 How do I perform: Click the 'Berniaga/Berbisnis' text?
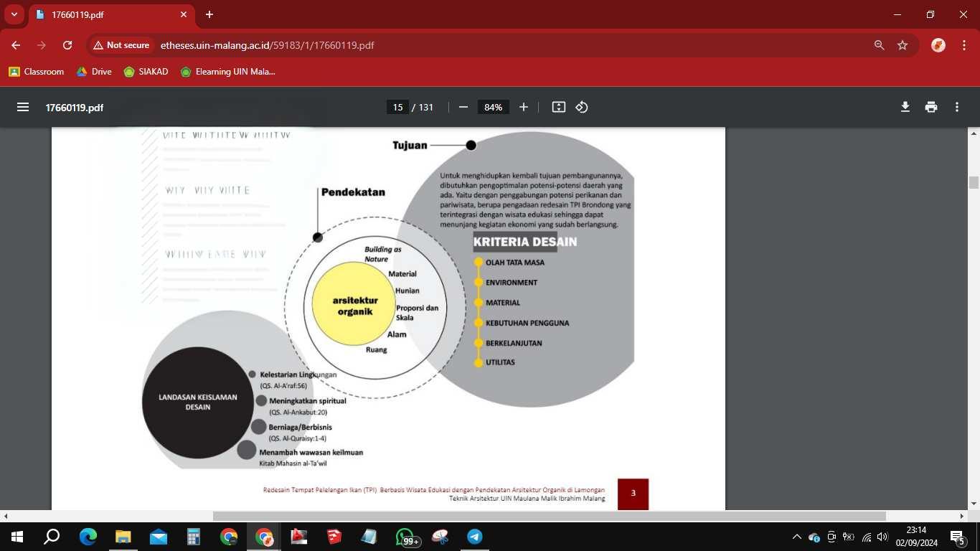pos(301,428)
